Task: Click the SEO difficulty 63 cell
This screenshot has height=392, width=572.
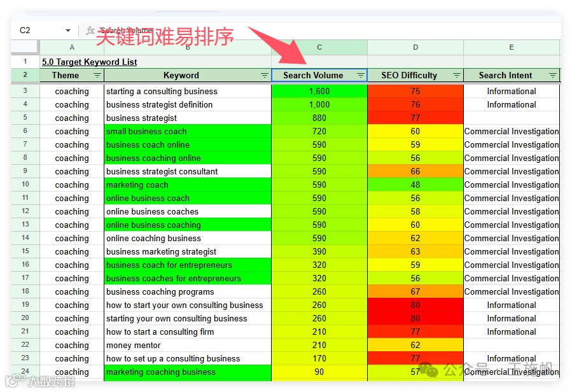Action: (415, 252)
